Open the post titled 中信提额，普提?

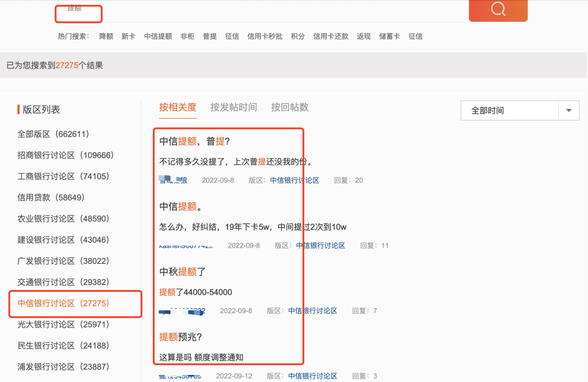click(x=194, y=141)
